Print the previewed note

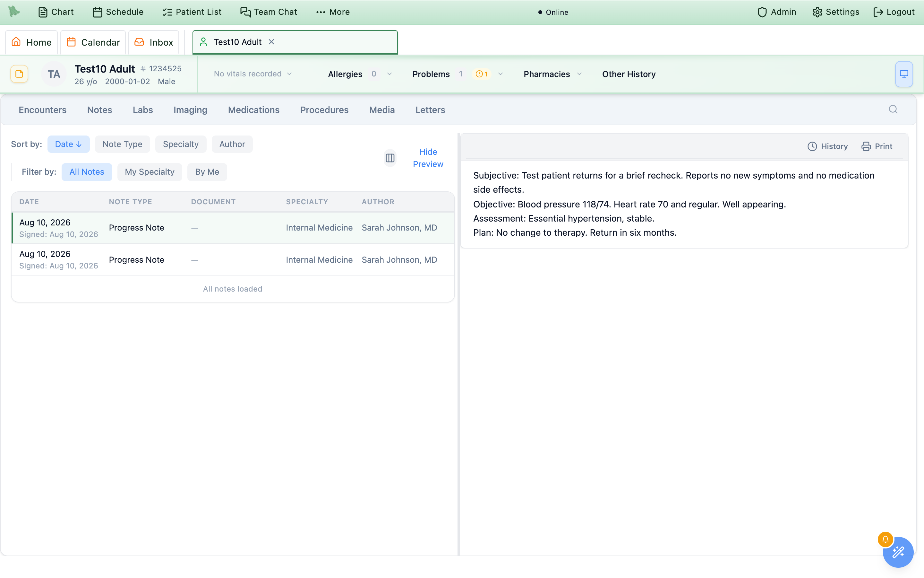pos(877,146)
